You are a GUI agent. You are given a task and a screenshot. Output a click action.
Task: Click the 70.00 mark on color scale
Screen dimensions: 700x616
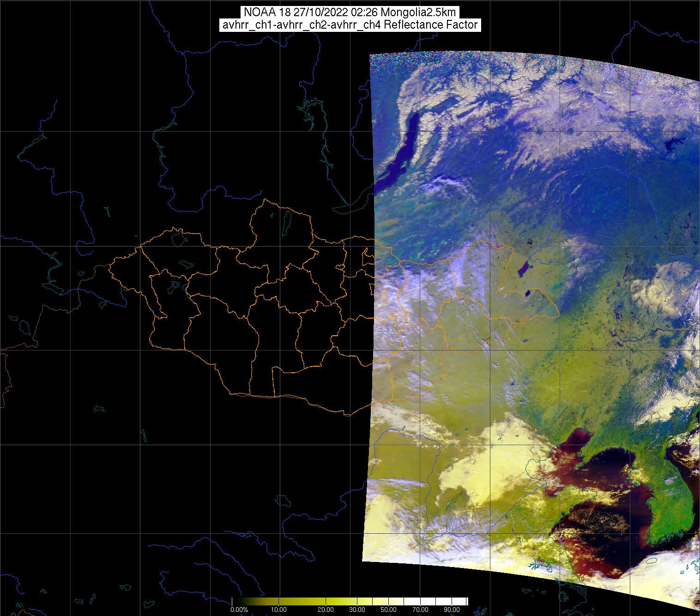pyautogui.click(x=421, y=610)
